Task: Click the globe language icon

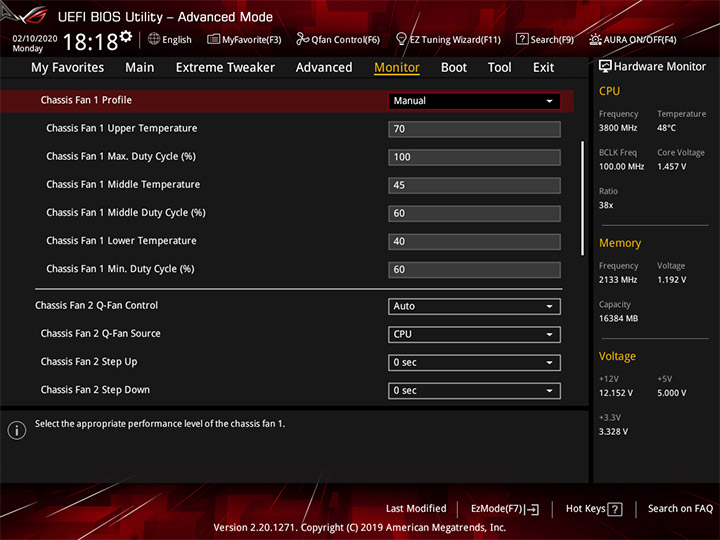Action: click(154, 39)
